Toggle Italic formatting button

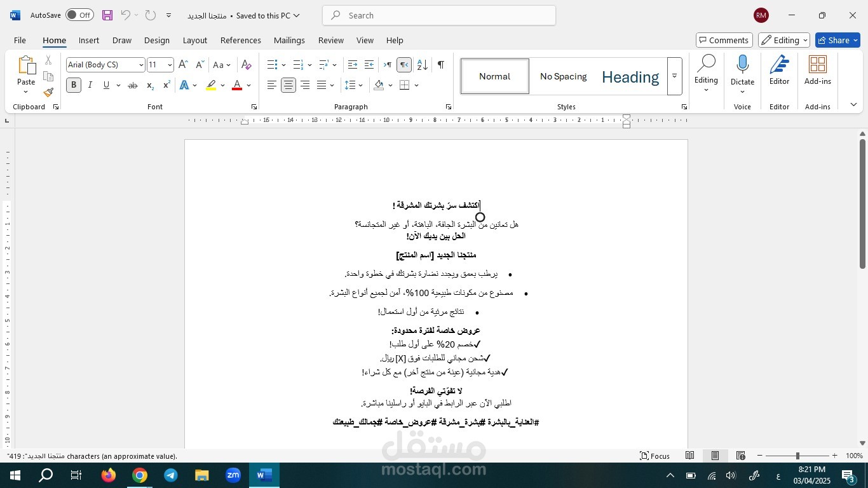click(90, 85)
